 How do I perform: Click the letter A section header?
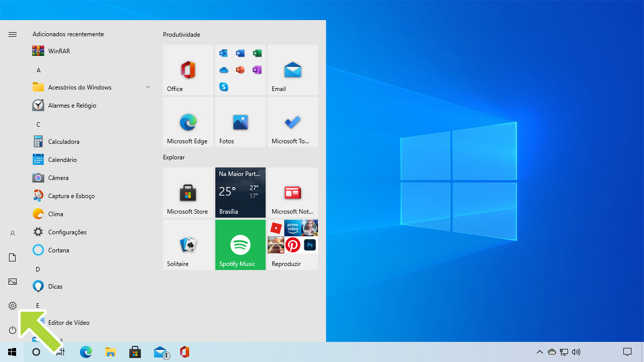[39, 70]
